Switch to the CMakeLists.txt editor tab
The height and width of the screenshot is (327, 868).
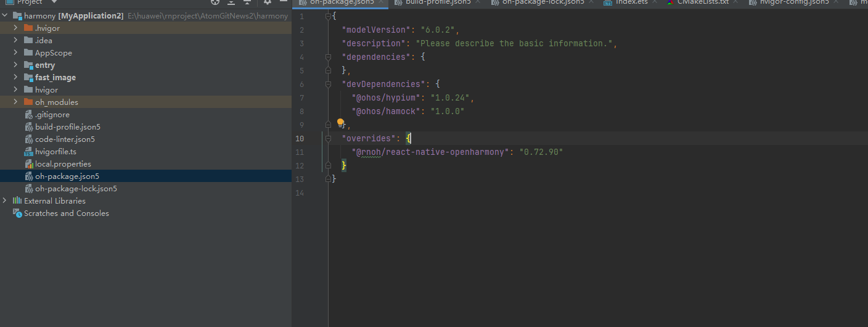[702, 3]
